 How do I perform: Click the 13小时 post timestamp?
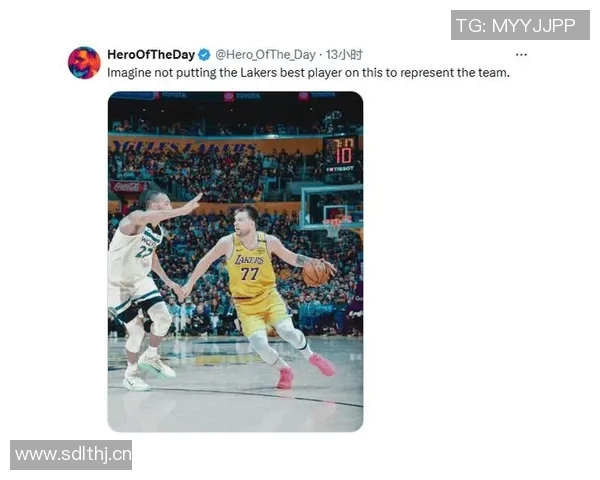pyautogui.click(x=344, y=55)
